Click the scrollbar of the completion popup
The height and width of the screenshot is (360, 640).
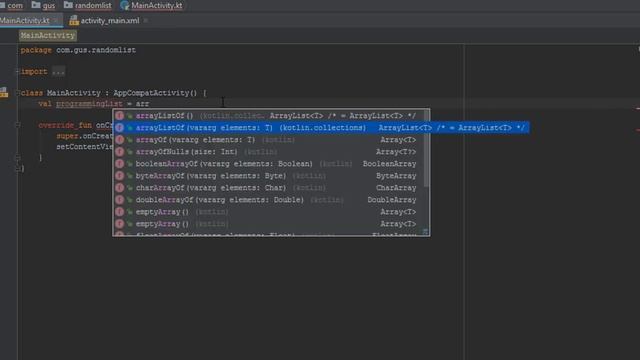[427, 149]
